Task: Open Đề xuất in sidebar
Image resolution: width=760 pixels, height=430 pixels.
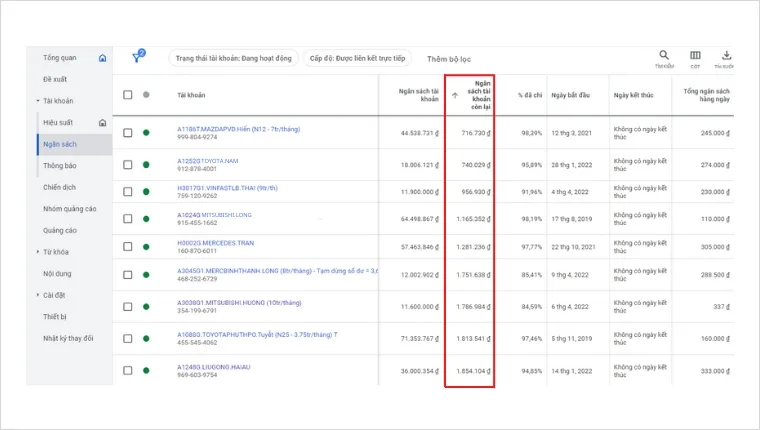Action: tap(55, 79)
